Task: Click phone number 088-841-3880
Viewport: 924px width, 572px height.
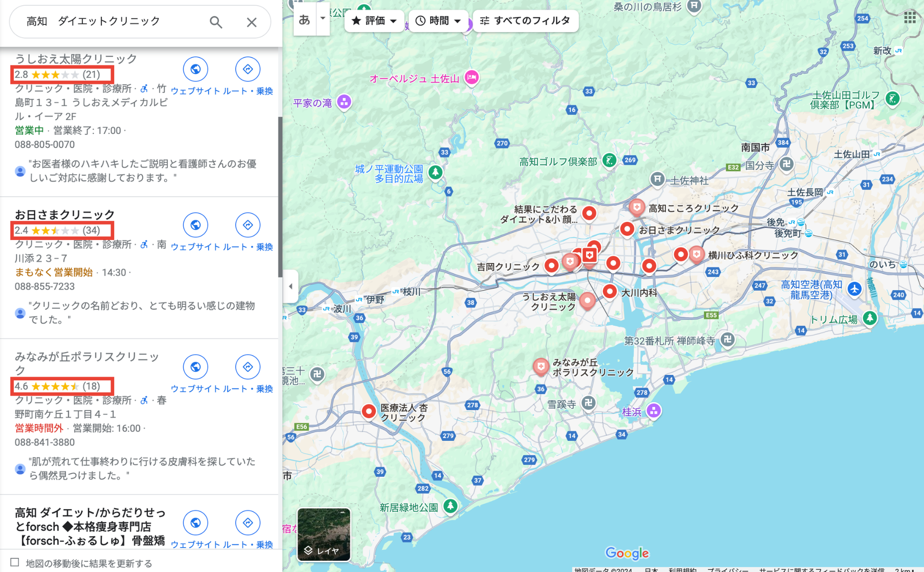Action: (45, 442)
